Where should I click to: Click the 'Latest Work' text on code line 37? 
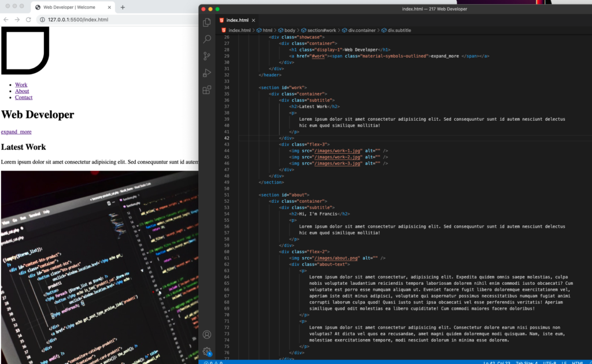coord(313,107)
